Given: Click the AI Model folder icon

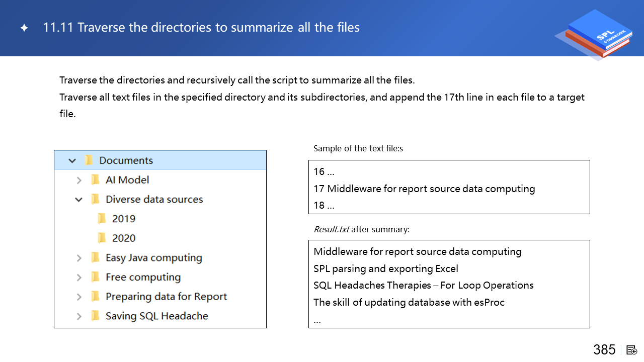Looking at the screenshot, I should (x=95, y=180).
